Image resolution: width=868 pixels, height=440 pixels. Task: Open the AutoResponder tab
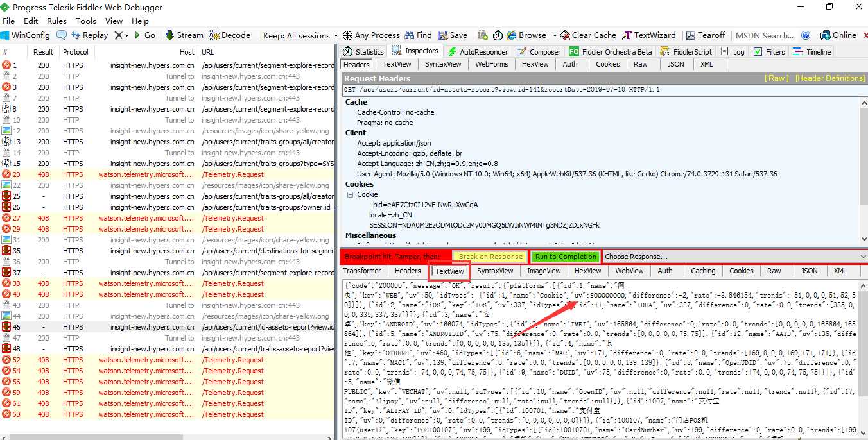pos(478,52)
